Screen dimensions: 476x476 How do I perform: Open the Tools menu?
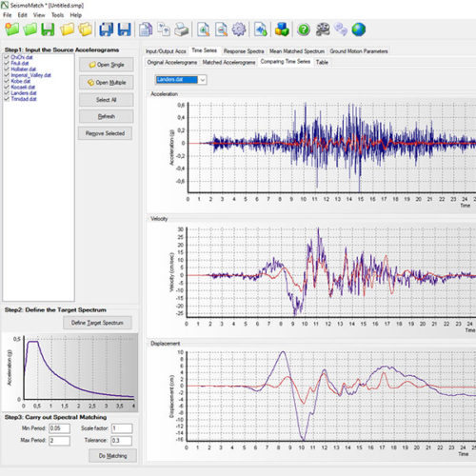pos(57,15)
